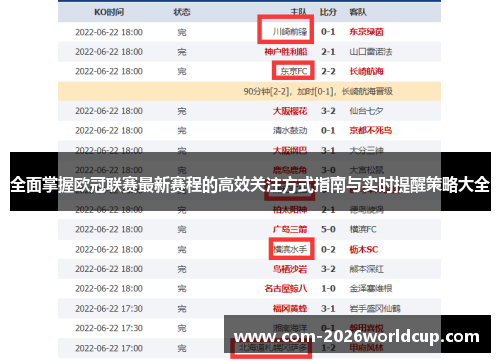
Task: Open home team 川崎前锋
Action: (290, 32)
